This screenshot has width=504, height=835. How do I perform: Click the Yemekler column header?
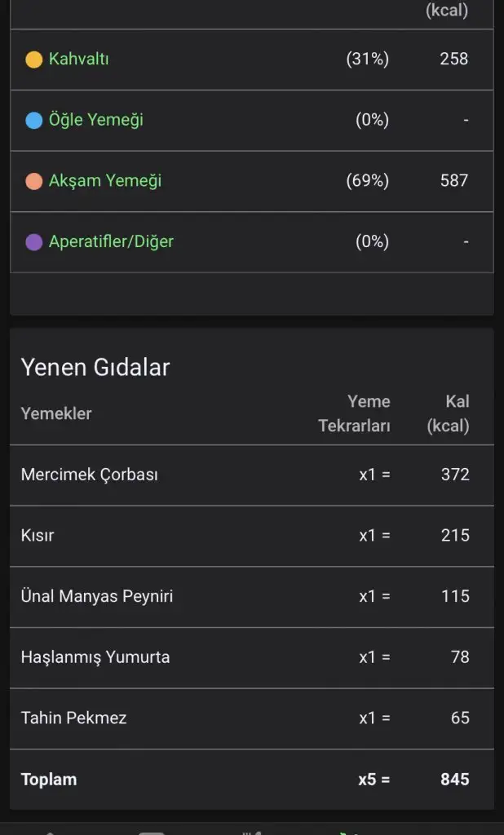click(55, 413)
